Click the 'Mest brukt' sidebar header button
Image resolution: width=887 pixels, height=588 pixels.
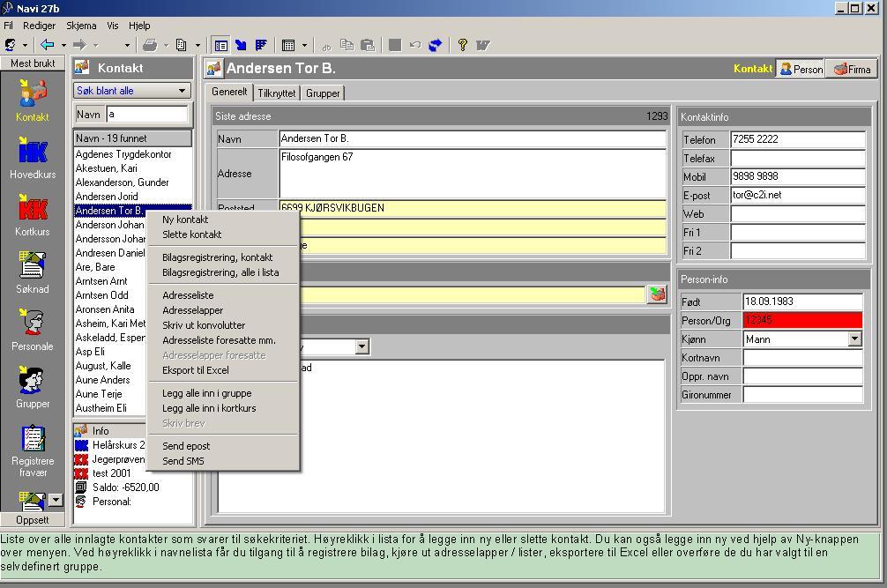tap(33, 63)
